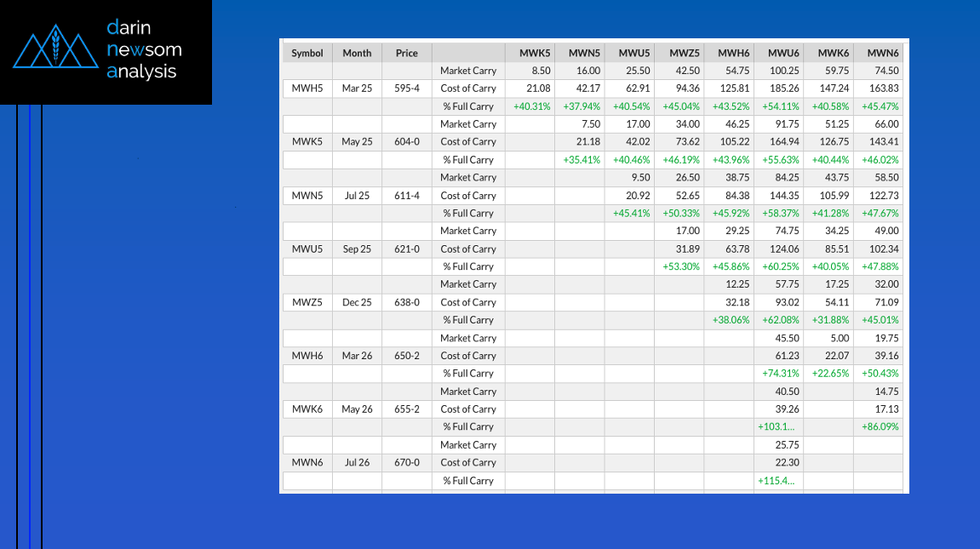Click the Month column header
The height and width of the screenshot is (549, 980).
coord(357,53)
